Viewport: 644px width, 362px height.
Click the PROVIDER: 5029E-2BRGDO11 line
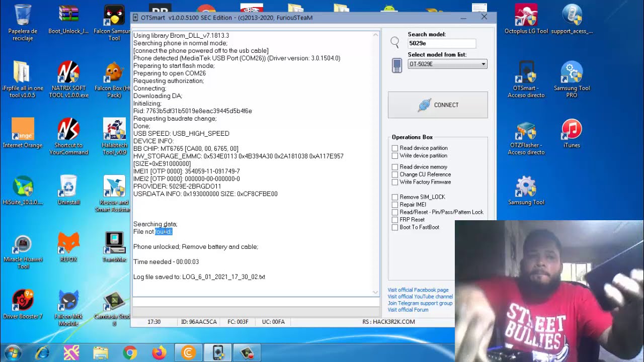177,187
